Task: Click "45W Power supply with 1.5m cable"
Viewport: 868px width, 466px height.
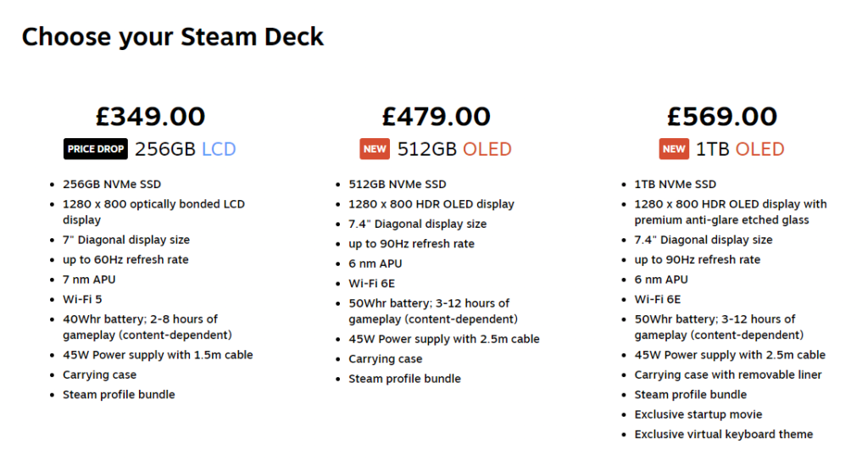Action: [x=158, y=355]
